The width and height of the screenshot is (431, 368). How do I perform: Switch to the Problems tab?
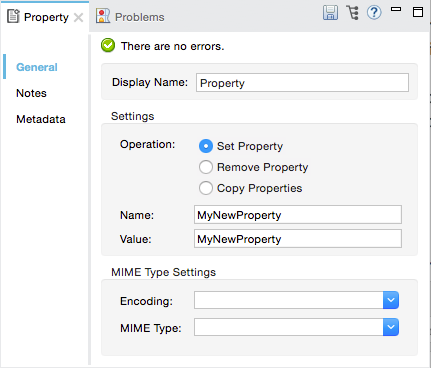(x=130, y=17)
